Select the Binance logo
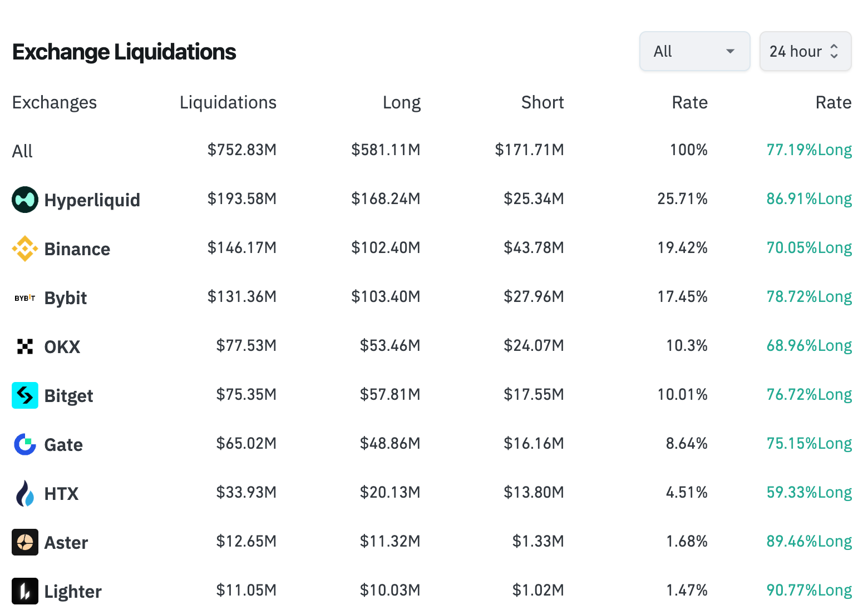 [24, 248]
